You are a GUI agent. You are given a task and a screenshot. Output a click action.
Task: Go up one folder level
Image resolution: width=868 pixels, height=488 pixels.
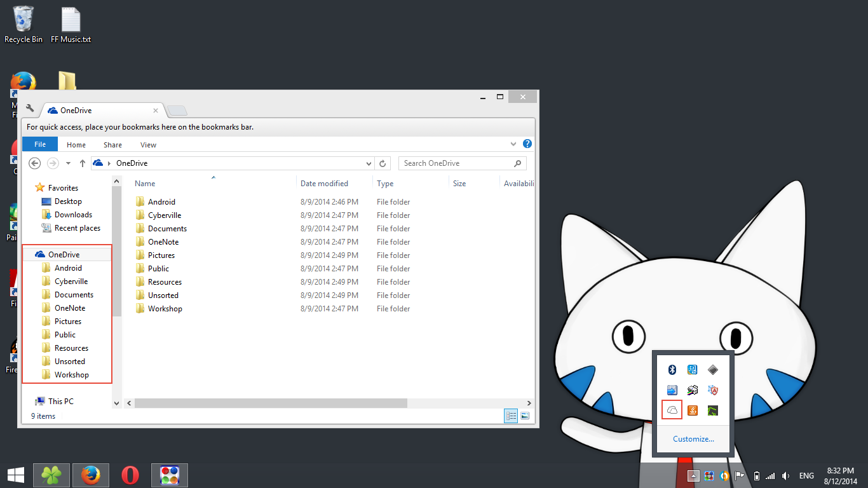(x=83, y=163)
